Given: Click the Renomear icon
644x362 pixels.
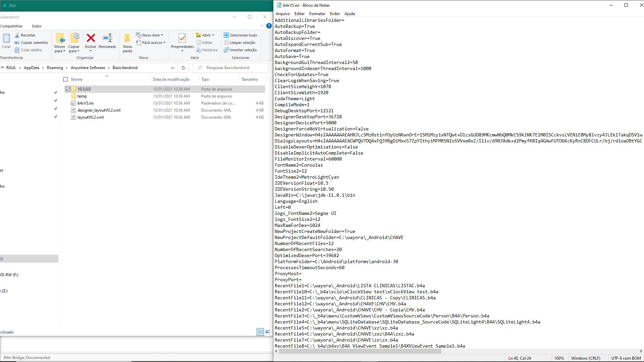Looking at the screenshot, I should pyautogui.click(x=107, y=38).
